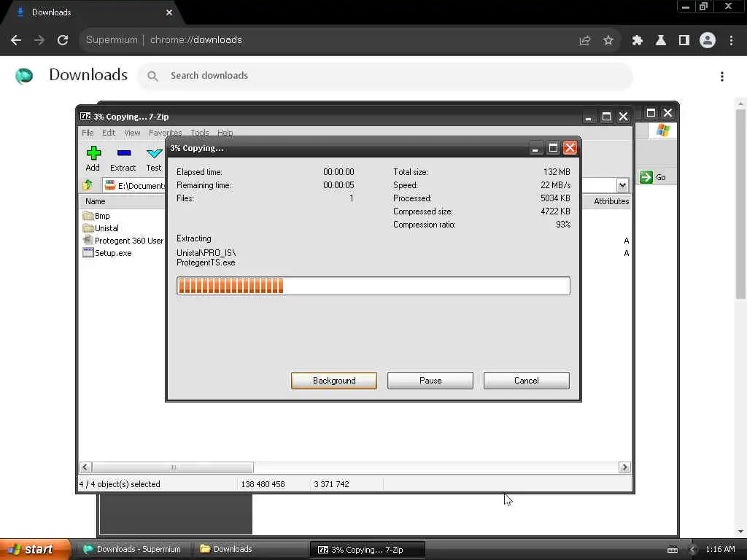The image size is (747, 560).
Task: Open the Tools menu in 7-Zip
Action: (200, 133)
